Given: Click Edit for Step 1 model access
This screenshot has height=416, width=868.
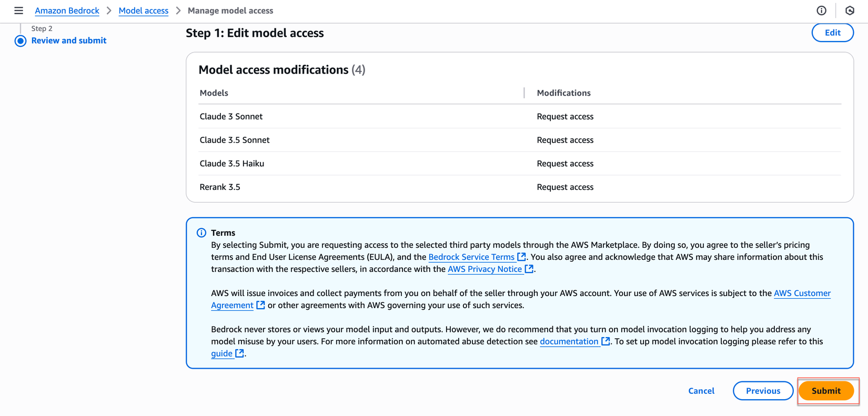Looking at the screenshot, I should (832, 33).
